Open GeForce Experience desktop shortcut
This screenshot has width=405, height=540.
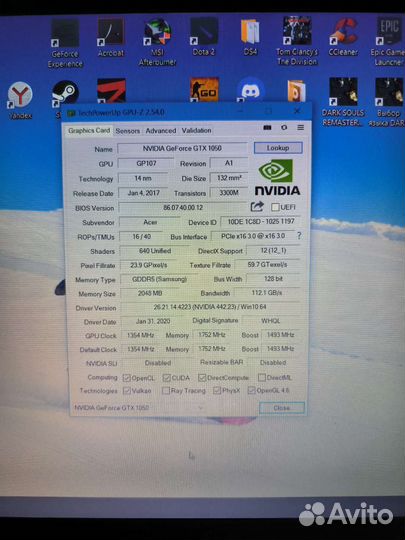[x=65, y=42]
